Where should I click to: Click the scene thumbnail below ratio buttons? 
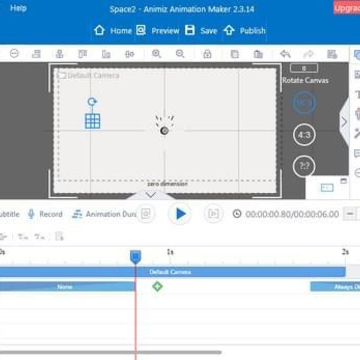pyautogui.click(x=327, y=188)
